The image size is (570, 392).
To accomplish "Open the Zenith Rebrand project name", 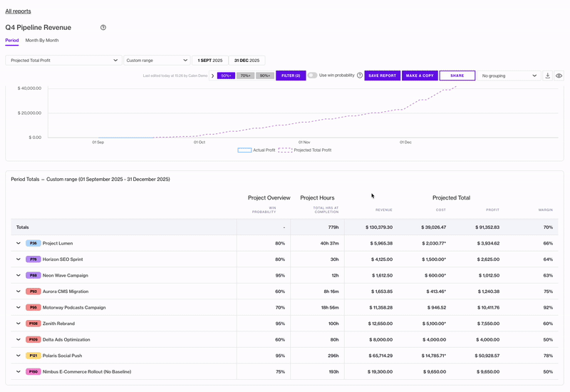I will 58,324.
